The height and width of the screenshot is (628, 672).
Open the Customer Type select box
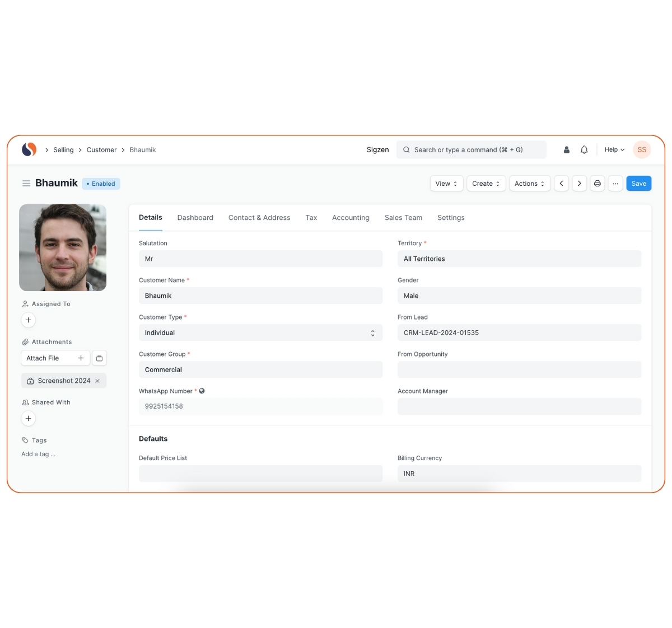coord(260,333)
